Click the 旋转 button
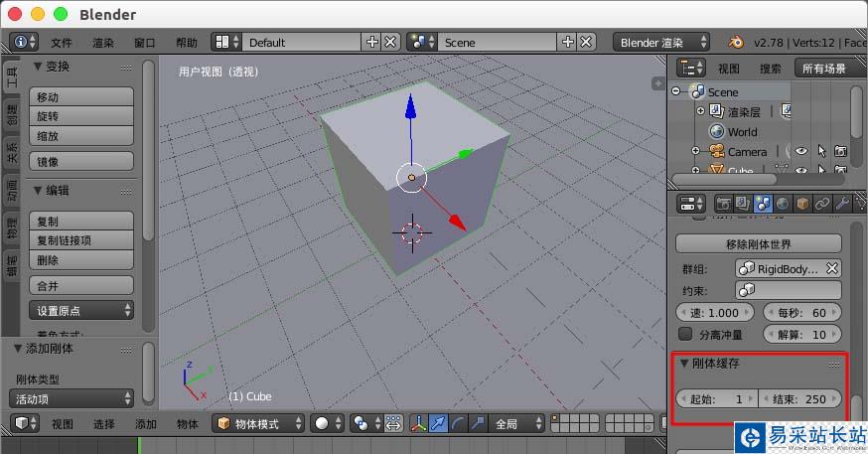The image size is (868, 454). [81, 116]
